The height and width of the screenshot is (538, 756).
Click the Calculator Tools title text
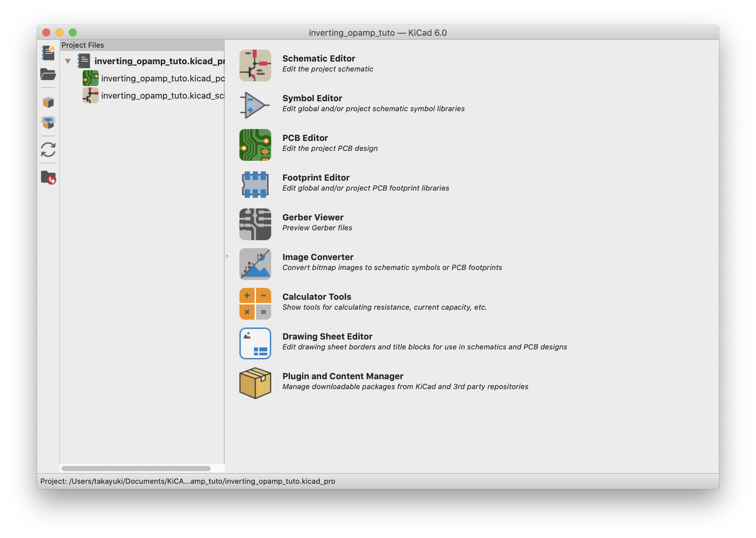coord(316,297)
